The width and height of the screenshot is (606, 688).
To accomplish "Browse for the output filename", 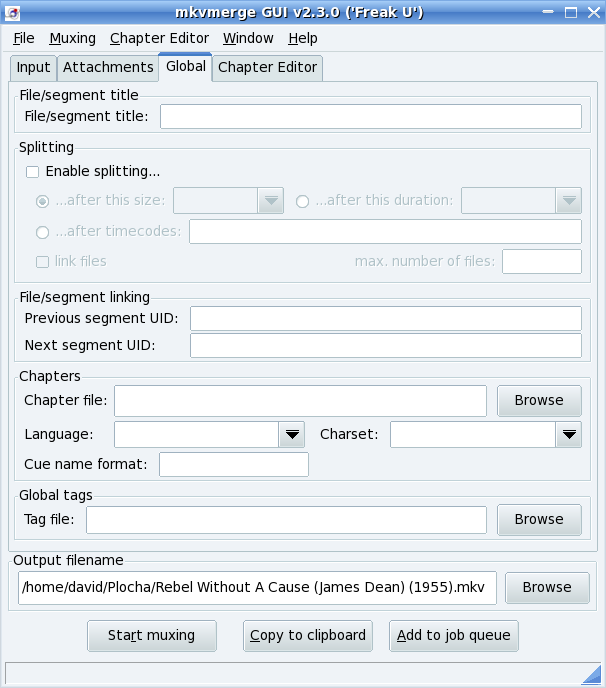I will pos(547,588).
